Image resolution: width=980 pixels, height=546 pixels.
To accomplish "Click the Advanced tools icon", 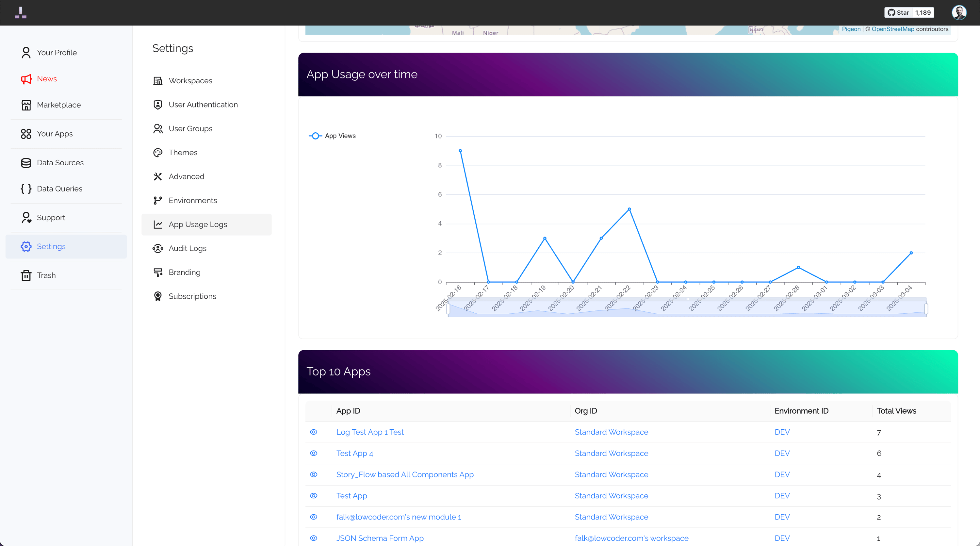I will coord(157,176).
